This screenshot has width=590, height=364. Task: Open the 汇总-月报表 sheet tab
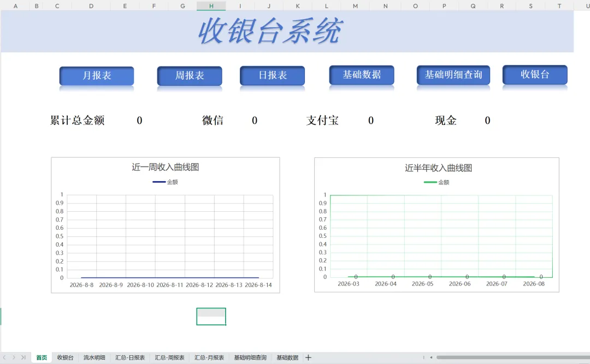[209, 357]
